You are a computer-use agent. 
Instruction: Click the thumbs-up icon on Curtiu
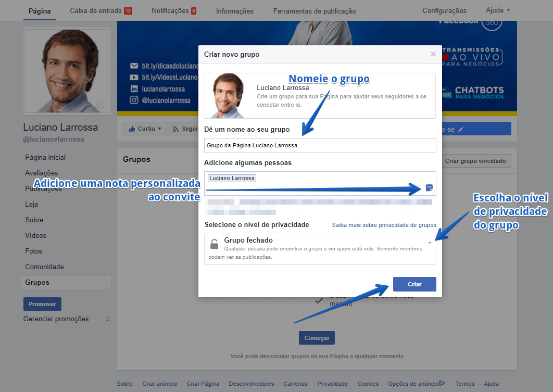pos(132,129)
